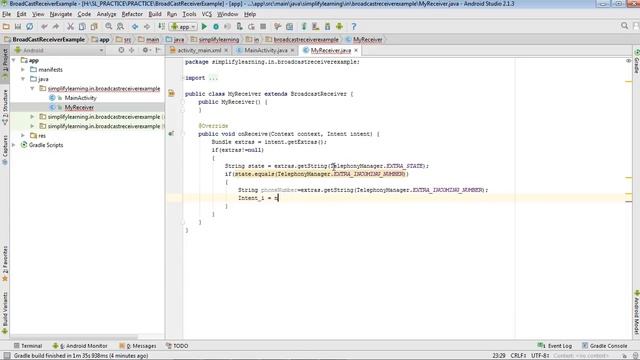Click the Navigate Back arrow
Screen dimensions: 640x360
pyautogui.click(x=135, y=27)
